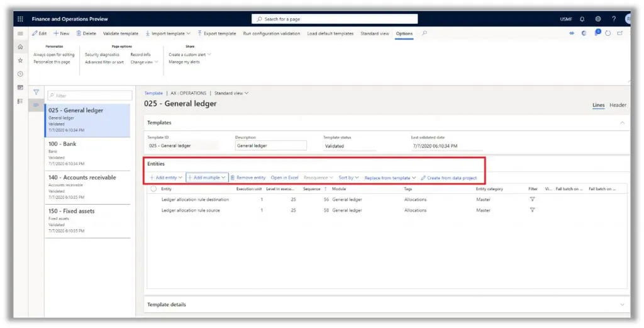This screenshot has width=644, height=328.
Task: Open Sort by dropdown
Action: pyautogui.click(x=348, y=178)
